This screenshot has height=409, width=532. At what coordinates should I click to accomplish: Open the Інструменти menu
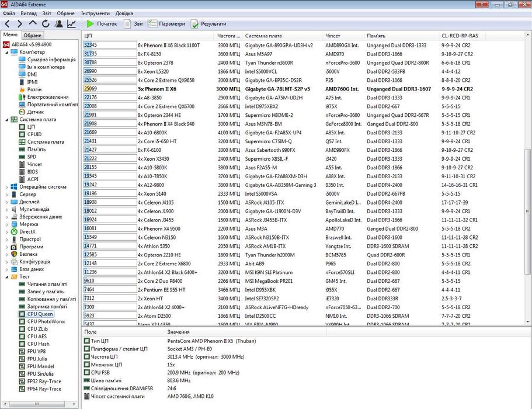coord(95,13)
